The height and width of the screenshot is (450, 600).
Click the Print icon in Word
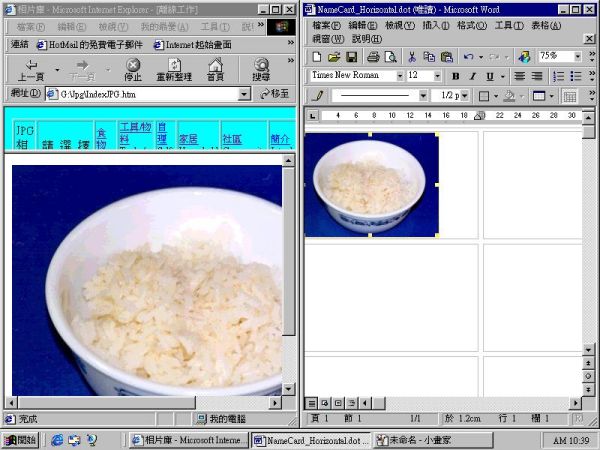pyautogui.click(x=372, y=57)
